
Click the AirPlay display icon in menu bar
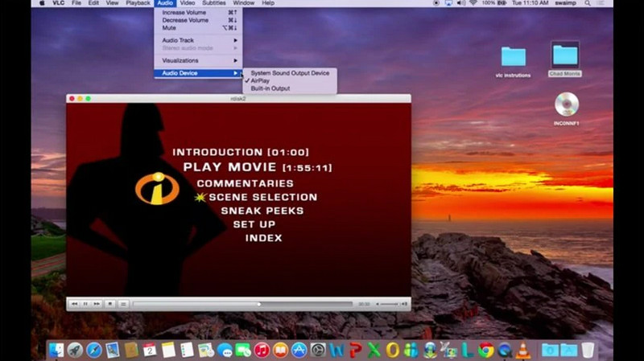[x=448, y=3]
